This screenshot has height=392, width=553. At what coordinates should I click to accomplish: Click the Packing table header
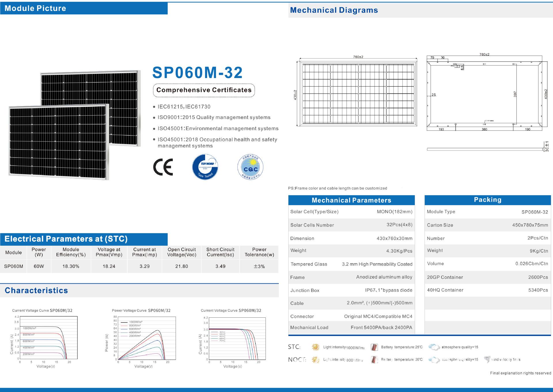[488, 200]
